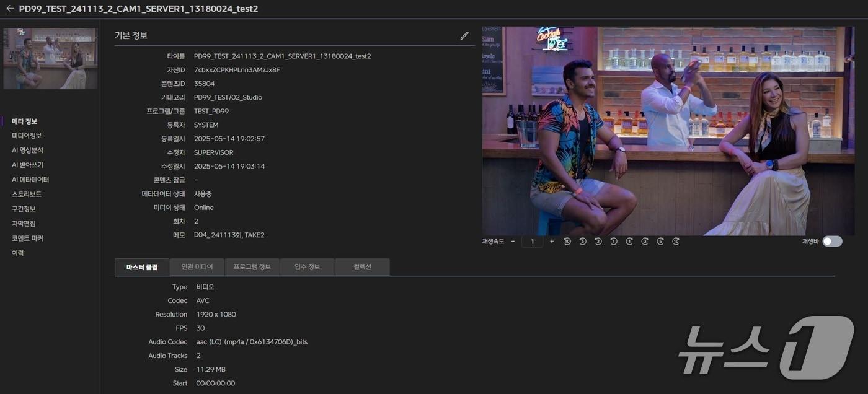Rewind 5 seconds in the video
868x394 pixels.
[583, 242]
